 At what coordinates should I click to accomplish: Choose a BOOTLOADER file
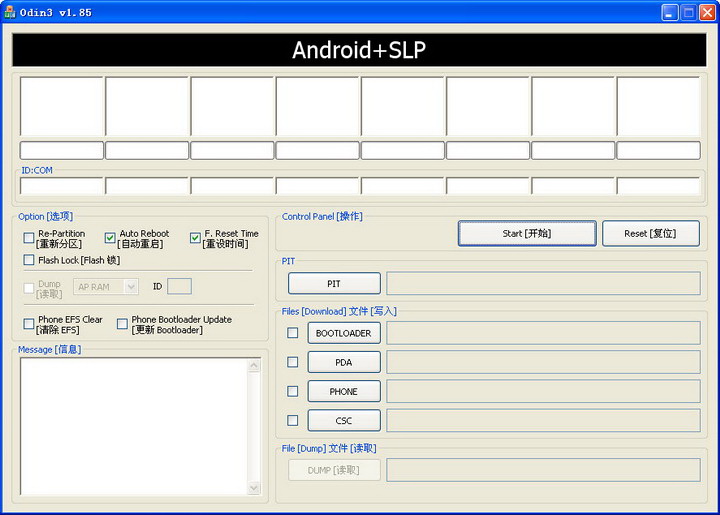[x=344, y=333]
